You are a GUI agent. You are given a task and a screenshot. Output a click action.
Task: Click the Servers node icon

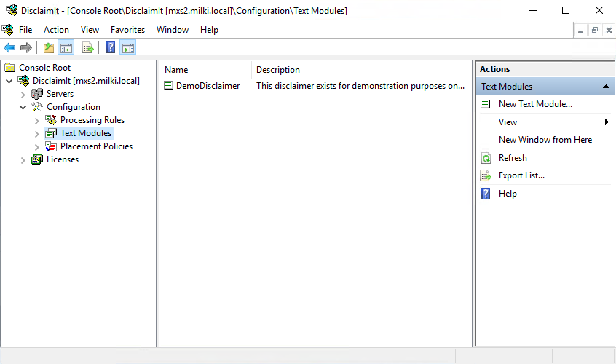(x=37, y=94)
